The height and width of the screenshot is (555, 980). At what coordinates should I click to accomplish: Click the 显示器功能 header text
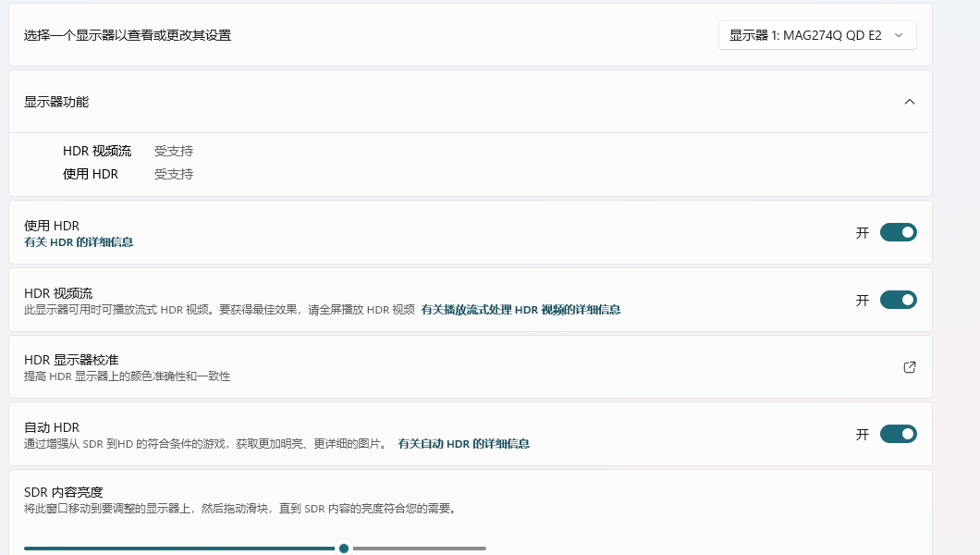pos(56,102)
